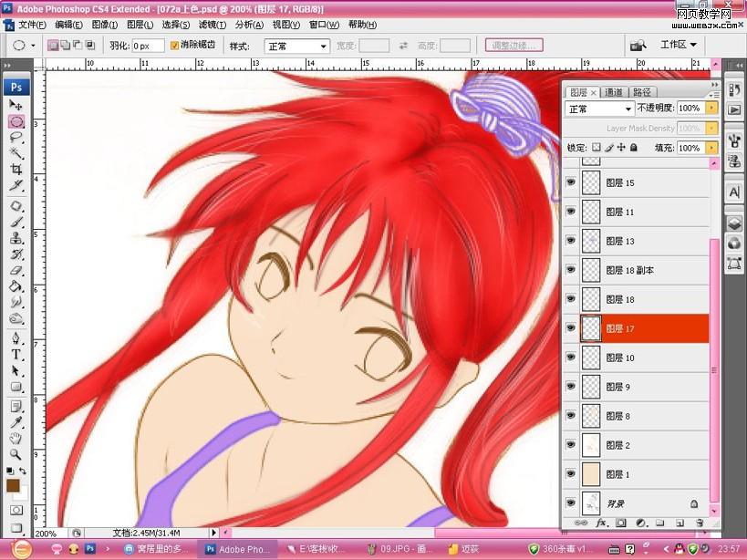Open the 图像 menu
The width and height of the screenshot is (747, 560).
104,25
